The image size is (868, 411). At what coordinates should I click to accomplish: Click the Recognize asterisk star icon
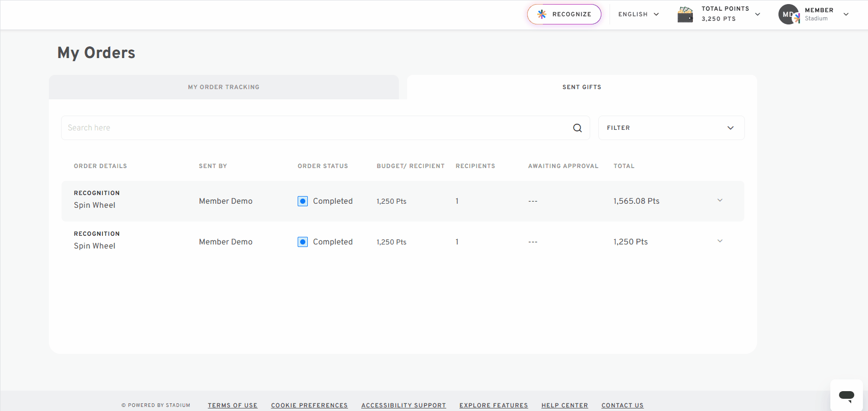(x=542, y=14)
